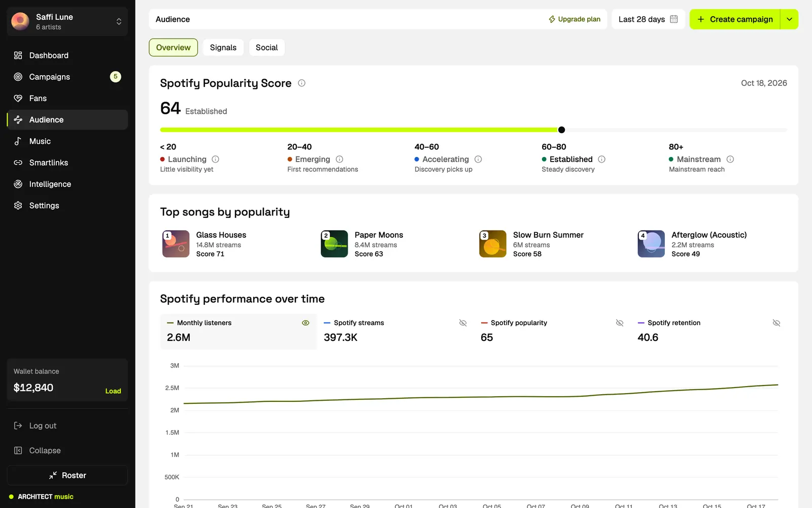This screenshot has width=812, height=508.
Task: Open Paper Moons song thumbnail
Action: pyautogui.click(x=334, y=244)
